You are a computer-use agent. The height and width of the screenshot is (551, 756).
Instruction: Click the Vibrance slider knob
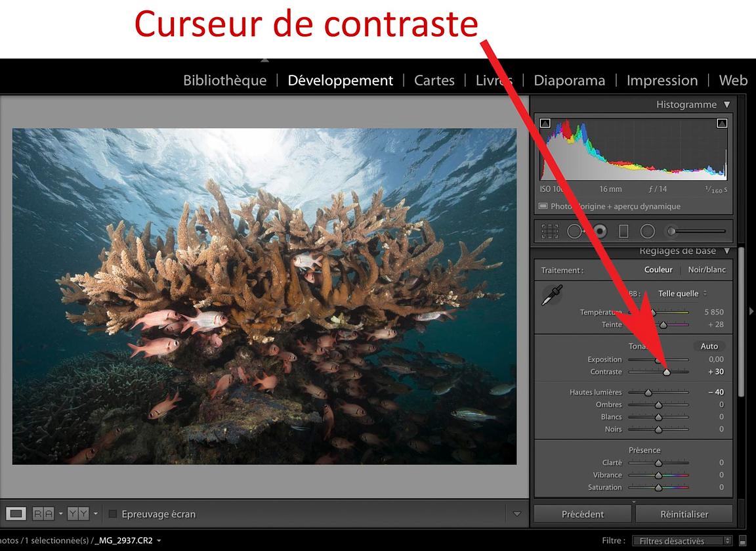[659, 475]
